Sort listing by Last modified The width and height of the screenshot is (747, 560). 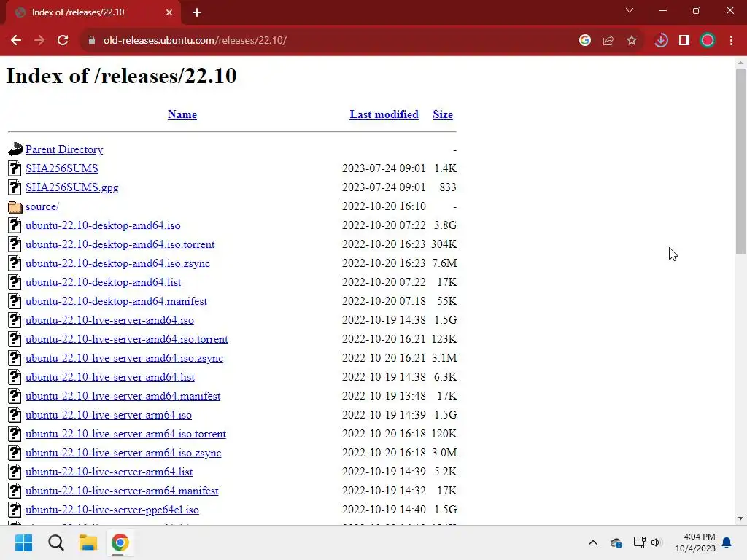click(384, 114)
